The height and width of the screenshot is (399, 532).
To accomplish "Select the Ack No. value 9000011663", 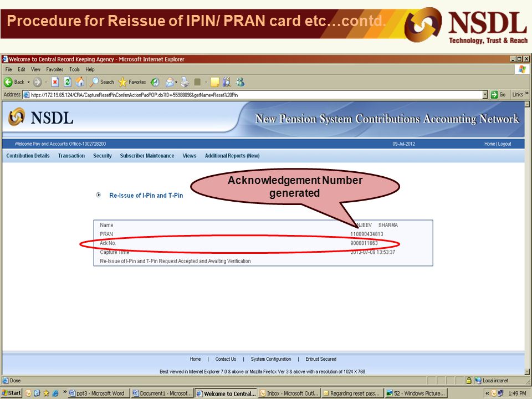I will coord(364,243).
